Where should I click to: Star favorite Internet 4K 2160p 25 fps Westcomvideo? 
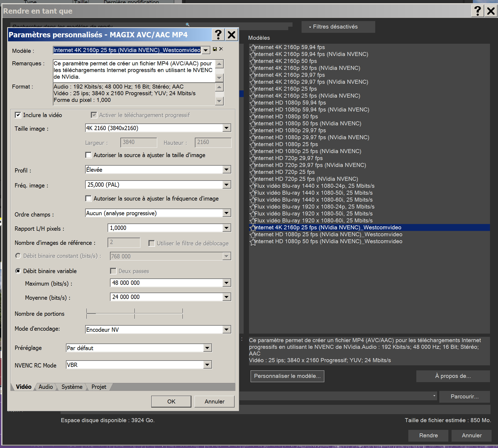(252, 228)
